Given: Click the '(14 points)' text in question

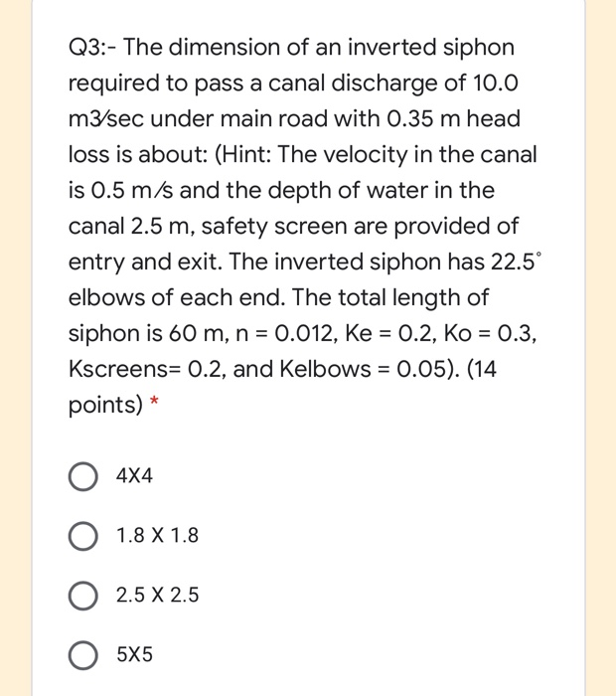Looking at the screenshot, I should pos(282,387).
